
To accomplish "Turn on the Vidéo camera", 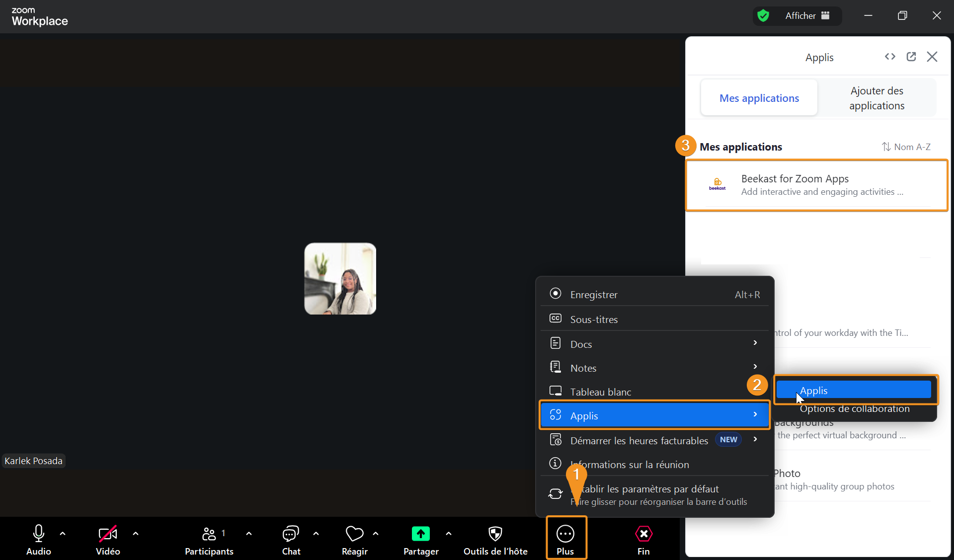I will pos(108,534).
